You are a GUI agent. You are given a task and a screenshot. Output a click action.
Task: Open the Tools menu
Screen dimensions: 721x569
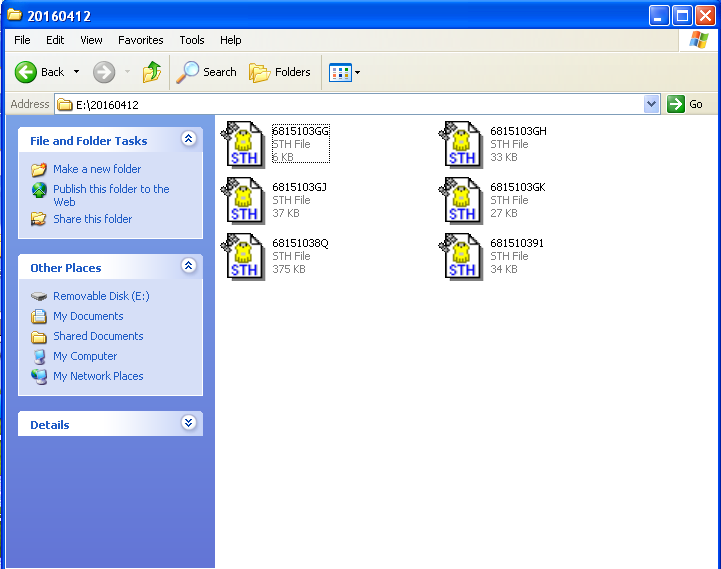192,40
